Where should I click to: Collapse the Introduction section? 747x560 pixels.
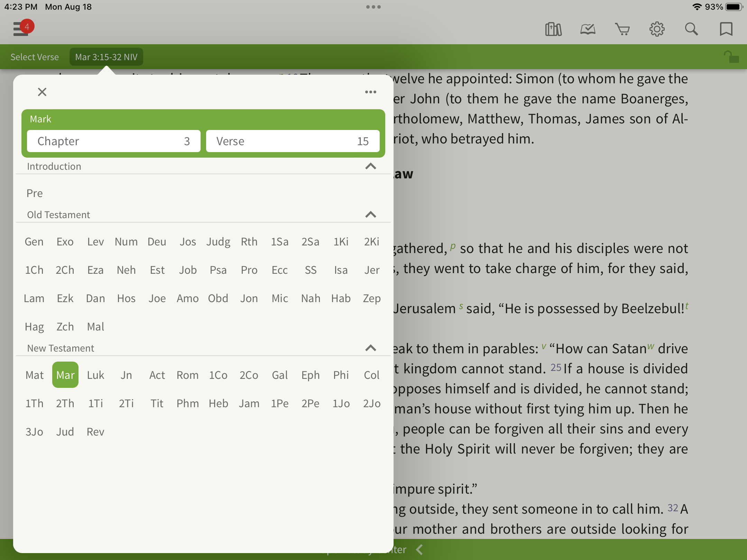coord(371,166)
